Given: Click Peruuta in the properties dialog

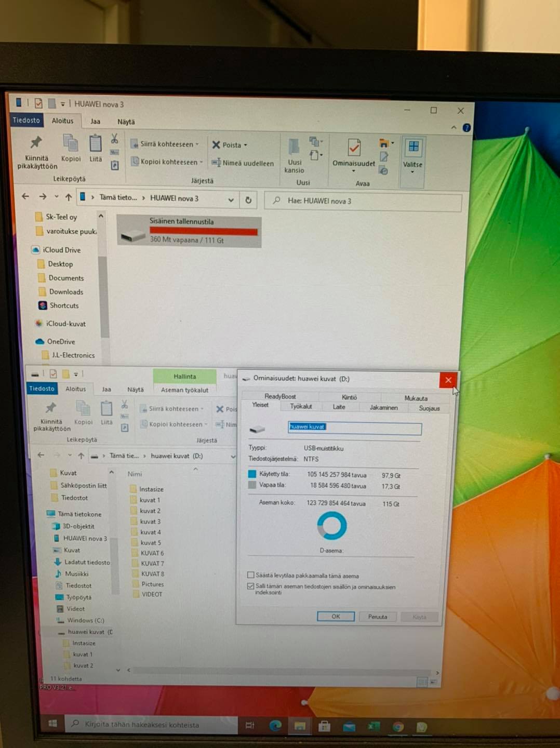Looking at the screenshot, I should (378, 617).
